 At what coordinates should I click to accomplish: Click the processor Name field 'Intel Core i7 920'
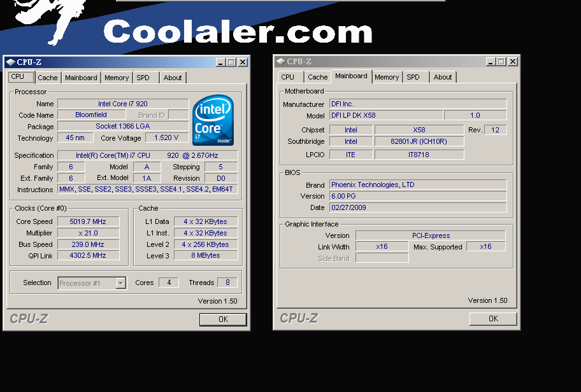tap(123, 104)
